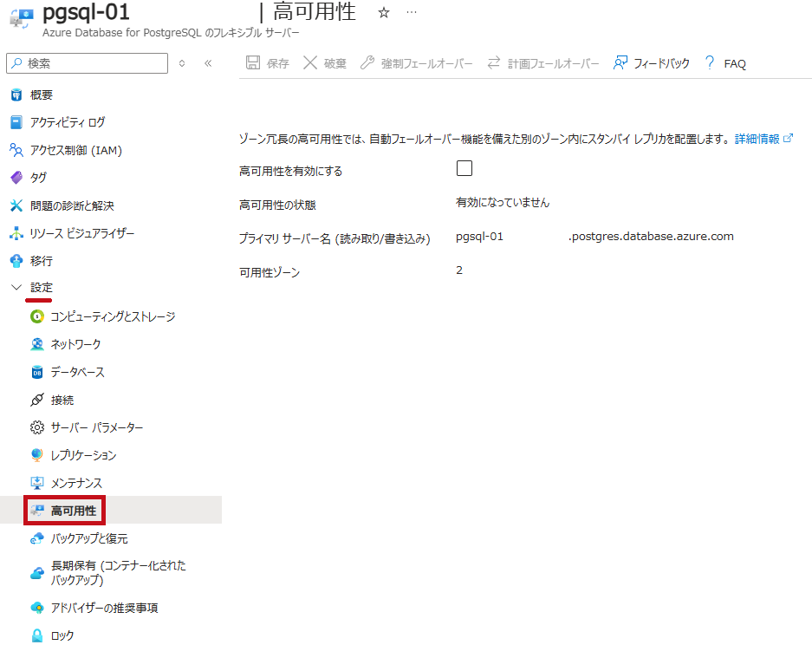Click the バックアップと復元 cloud icon
This screenshot has width=812, height=645.
[x=37, y=538]
